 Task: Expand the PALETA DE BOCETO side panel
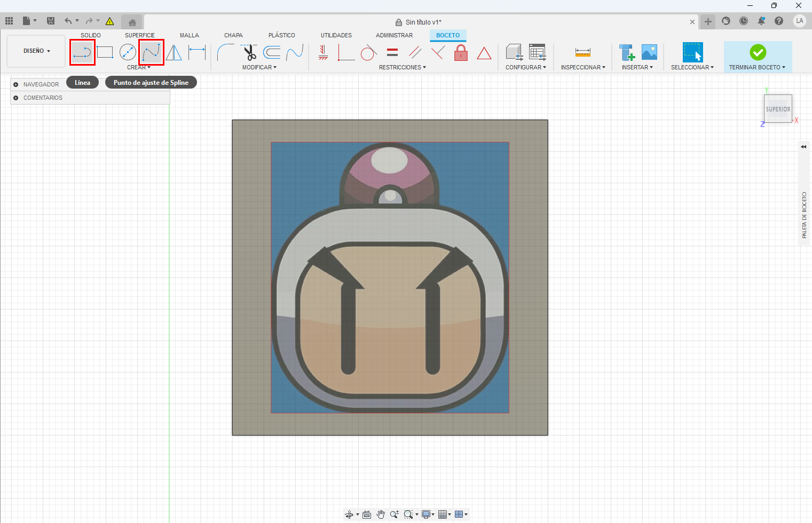[803, 147]
